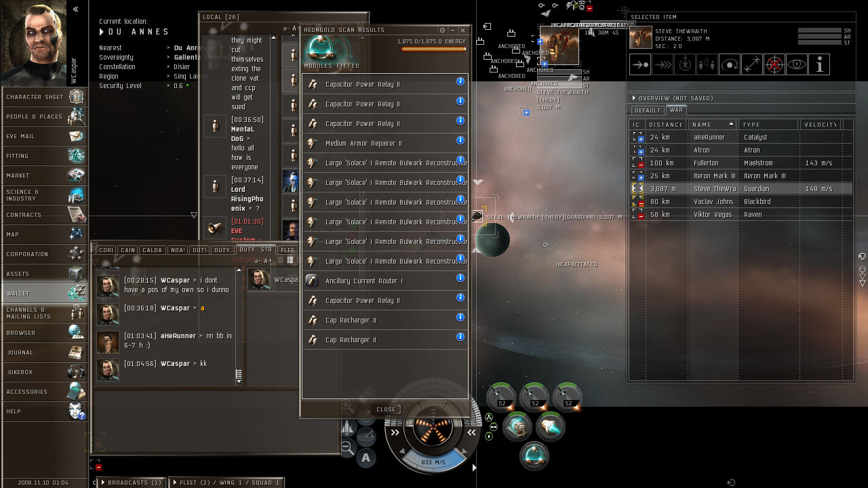Image resolution: width=868 pixels, height=488 pixels.
Task: Open the Jukebox music player
Action: (45, 372)
